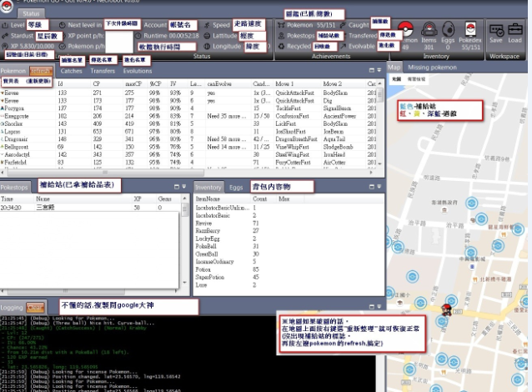Switch to the Catches tab

click(x=72, y=72)
